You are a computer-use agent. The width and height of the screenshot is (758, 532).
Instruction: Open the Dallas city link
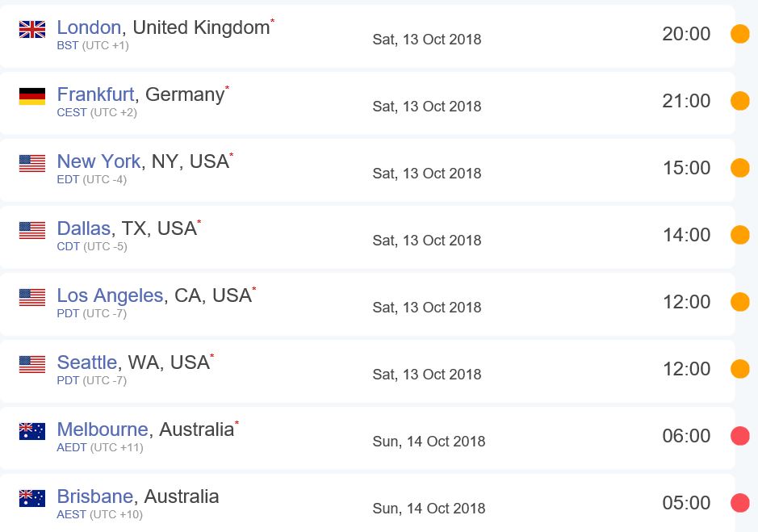click(83, 228)
